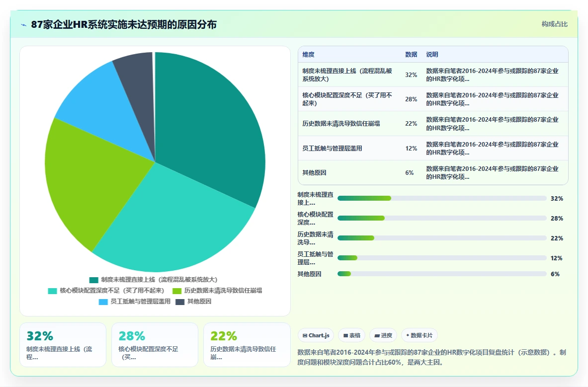Click the Chart.js tag
588x387 pixels.
tap(316, 335)
